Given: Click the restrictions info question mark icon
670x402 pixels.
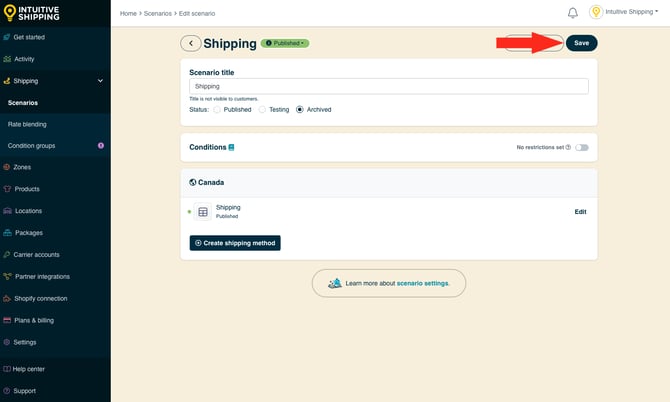Looking at the screenshot, I should (568, 147).
